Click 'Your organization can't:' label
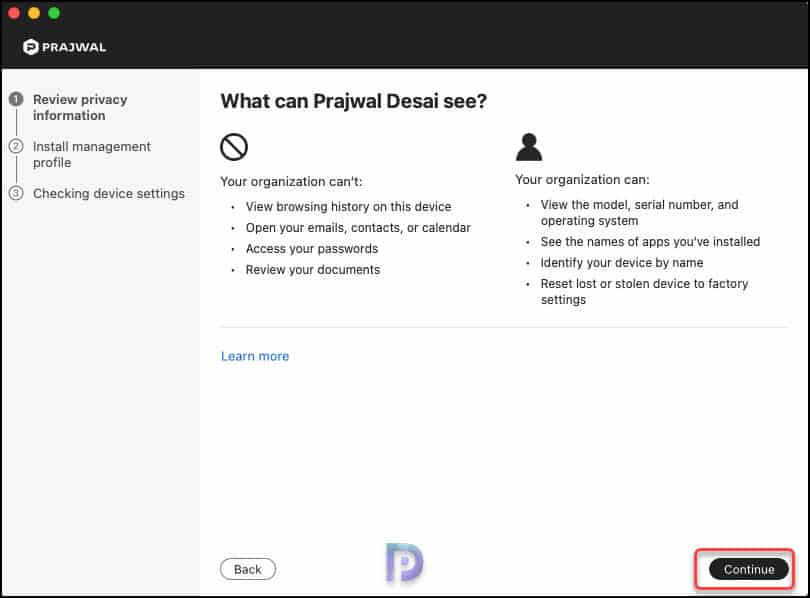This screenshot has height=598, width=810. tap(291, 182)
